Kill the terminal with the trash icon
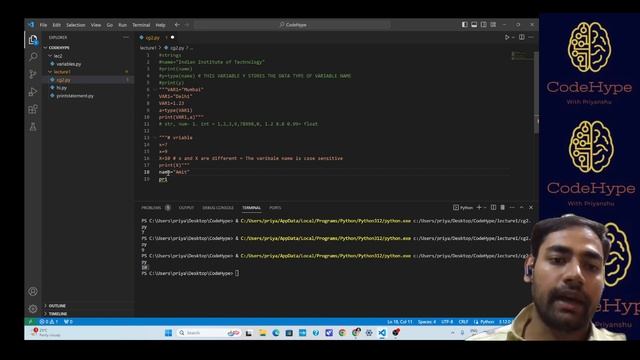 [x=502, y=207]
